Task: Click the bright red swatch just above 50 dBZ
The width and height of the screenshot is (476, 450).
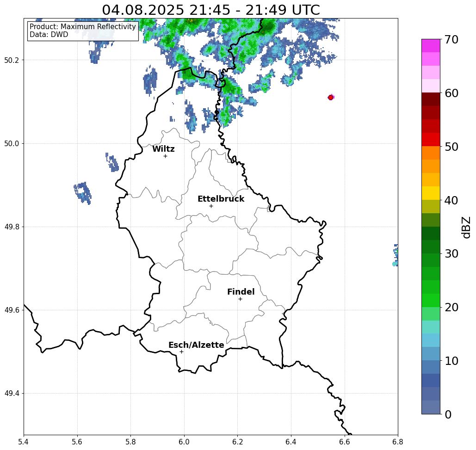Action: 431,140
